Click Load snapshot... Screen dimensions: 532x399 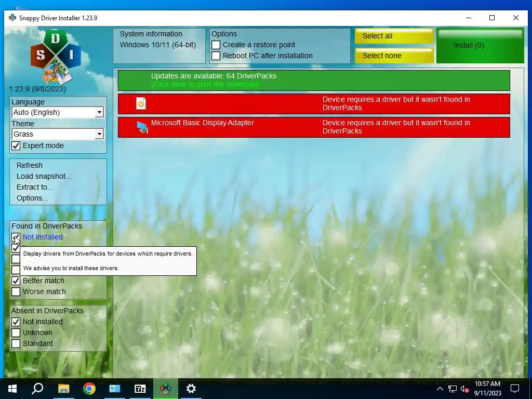point(44,176)
